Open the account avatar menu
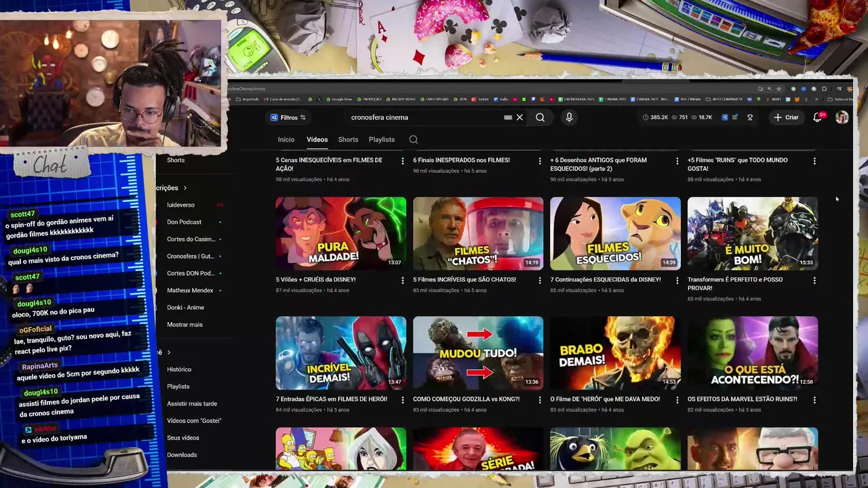868x488 pixels. [842, 117]
